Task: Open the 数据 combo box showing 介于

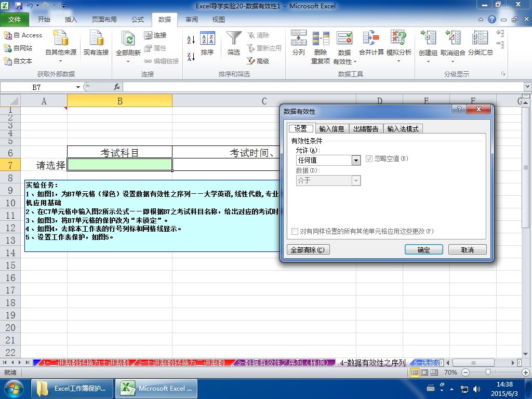Action: coord(356,180)
